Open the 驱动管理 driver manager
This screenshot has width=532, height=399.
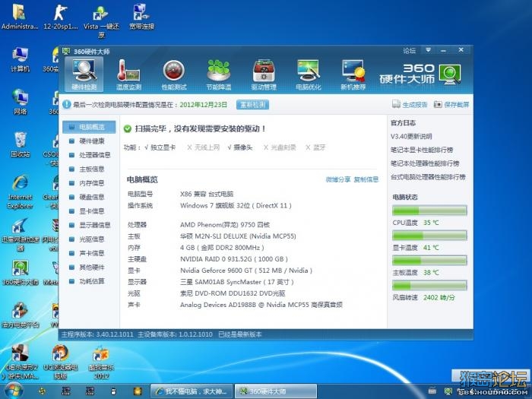click(264, 74)
